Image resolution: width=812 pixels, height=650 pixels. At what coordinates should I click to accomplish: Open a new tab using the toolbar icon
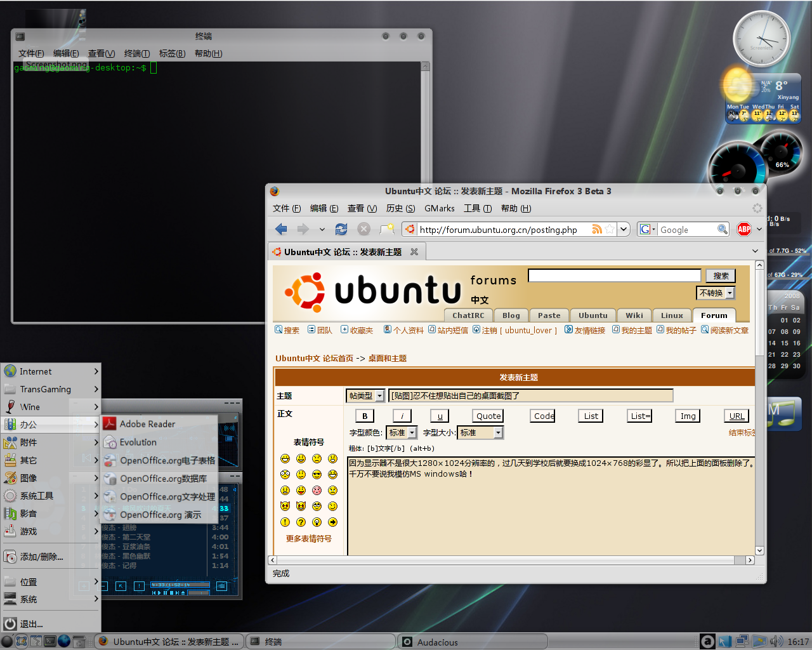(x=387, y=229)
